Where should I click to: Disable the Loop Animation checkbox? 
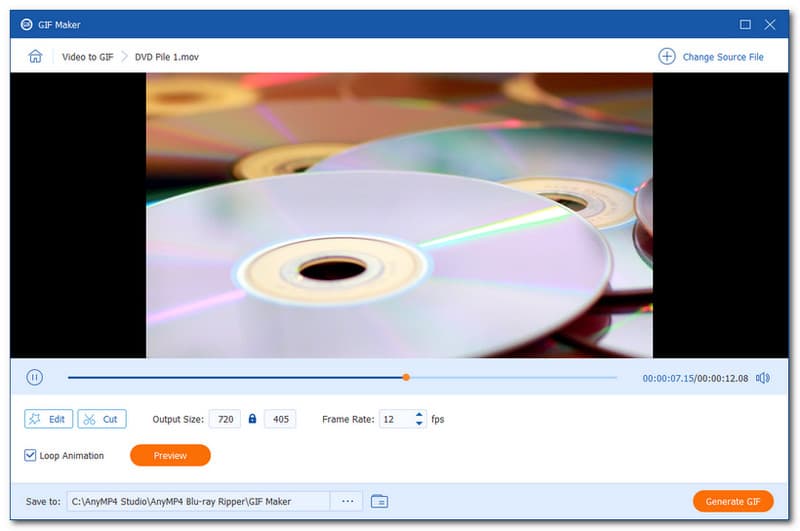(31, 456)
